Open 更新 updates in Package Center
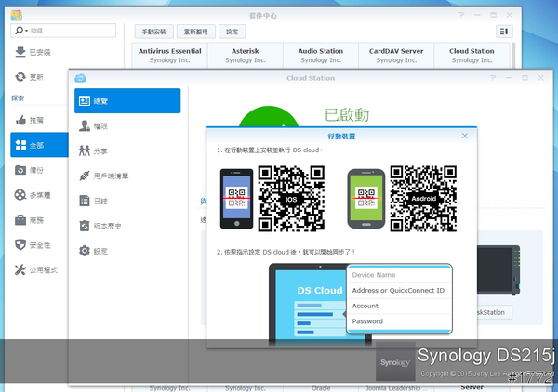The width and height of the screenshot is (558, 392). [x=35, y=77]
